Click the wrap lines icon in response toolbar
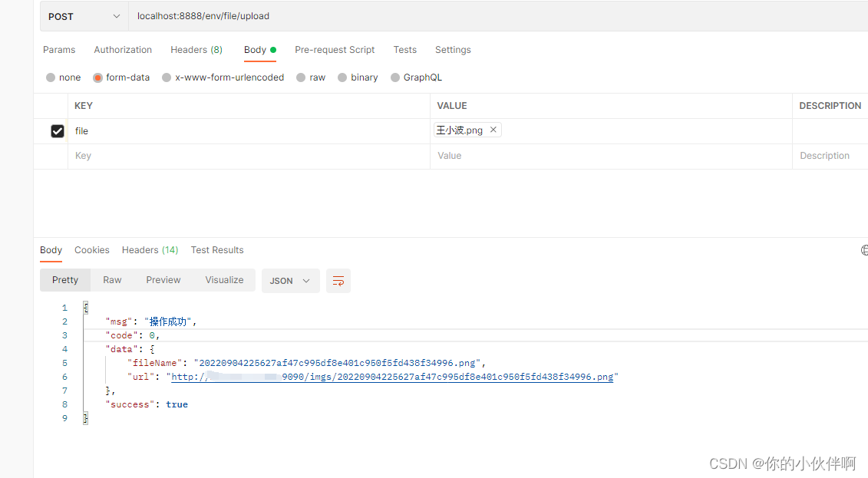Viewport: 868px width, 478px height. [338, 280]
